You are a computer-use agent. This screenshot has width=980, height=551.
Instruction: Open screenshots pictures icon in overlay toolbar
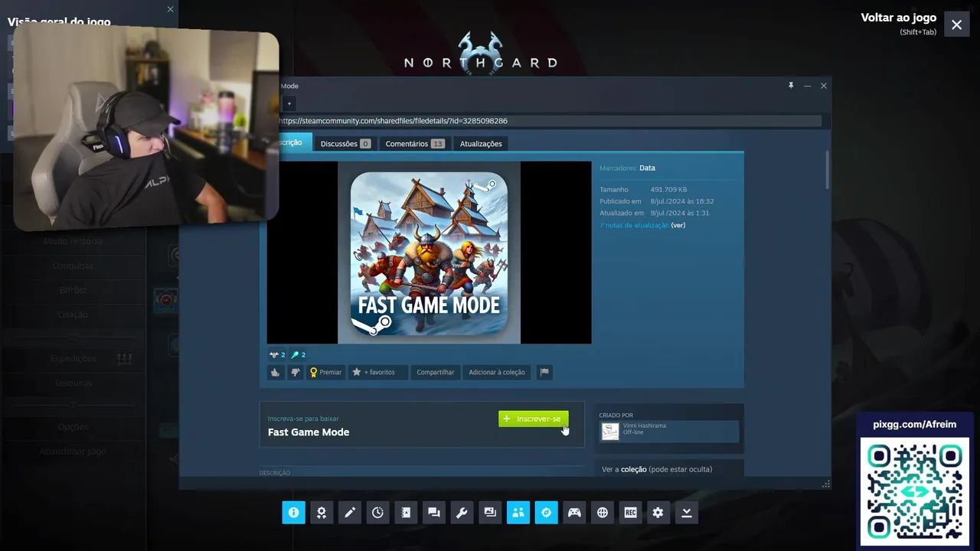[x=490, y=513]
